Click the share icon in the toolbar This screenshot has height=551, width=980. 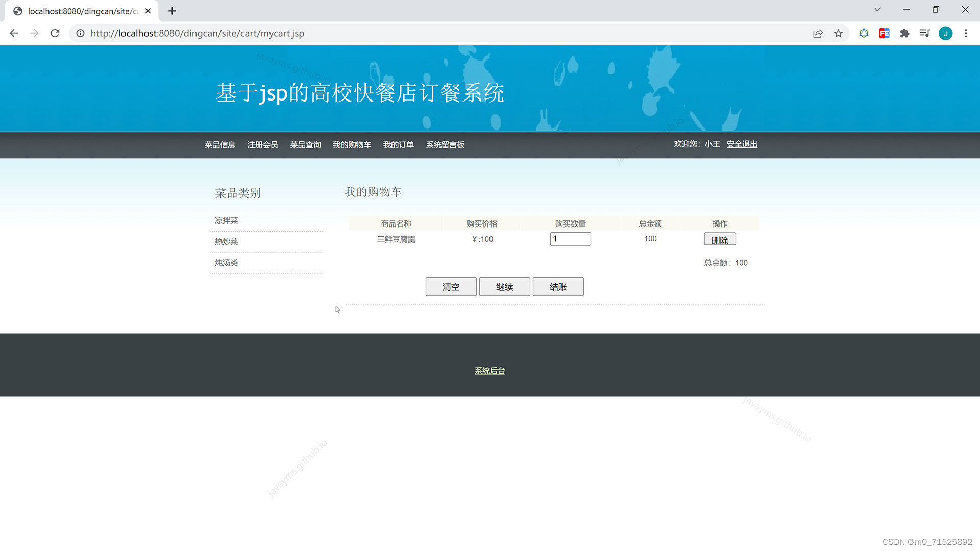coord(818,33)
